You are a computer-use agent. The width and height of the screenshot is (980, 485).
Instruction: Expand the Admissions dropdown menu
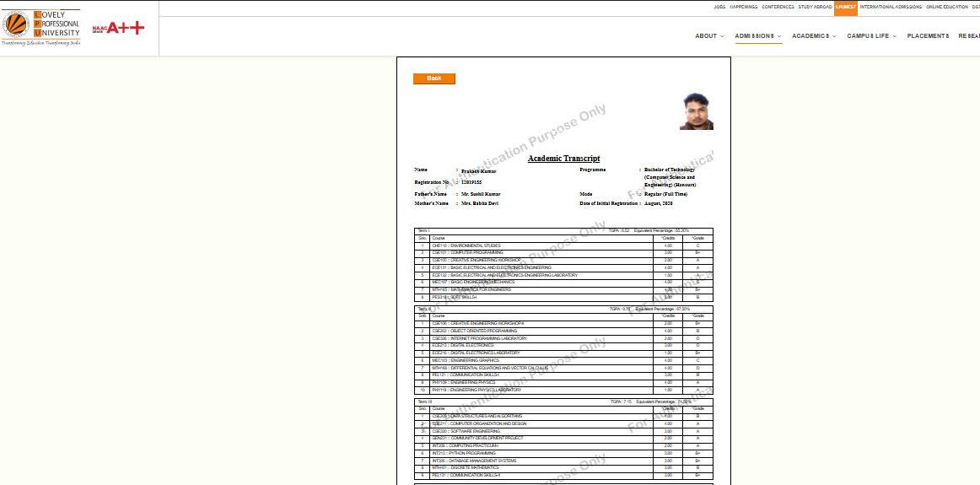pyautogui.click(x=757, y=36)
